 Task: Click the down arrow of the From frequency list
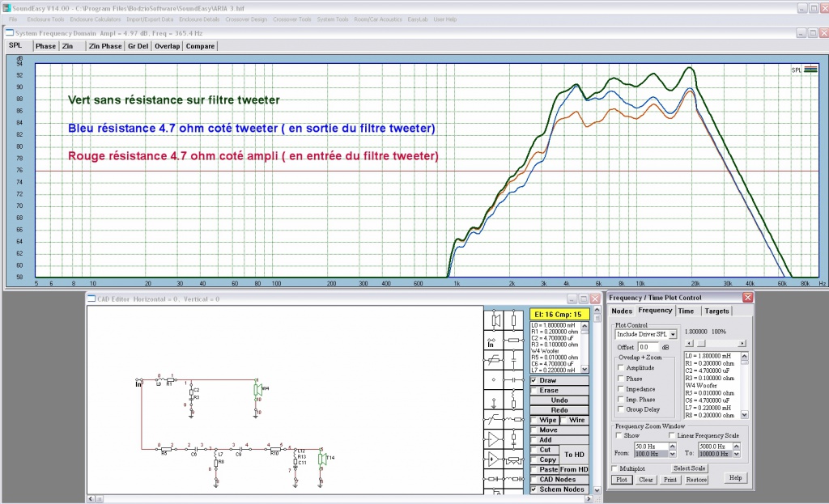pos(673,455)
